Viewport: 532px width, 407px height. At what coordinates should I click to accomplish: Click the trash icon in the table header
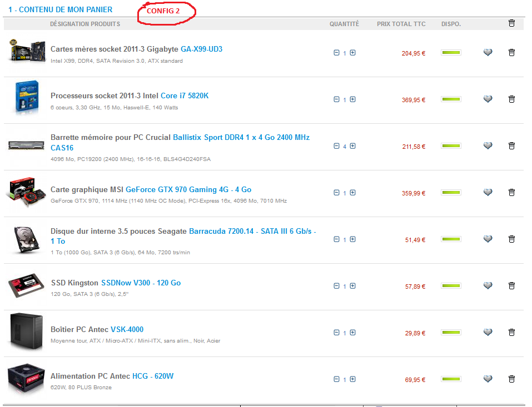click(x=511, y=23)
